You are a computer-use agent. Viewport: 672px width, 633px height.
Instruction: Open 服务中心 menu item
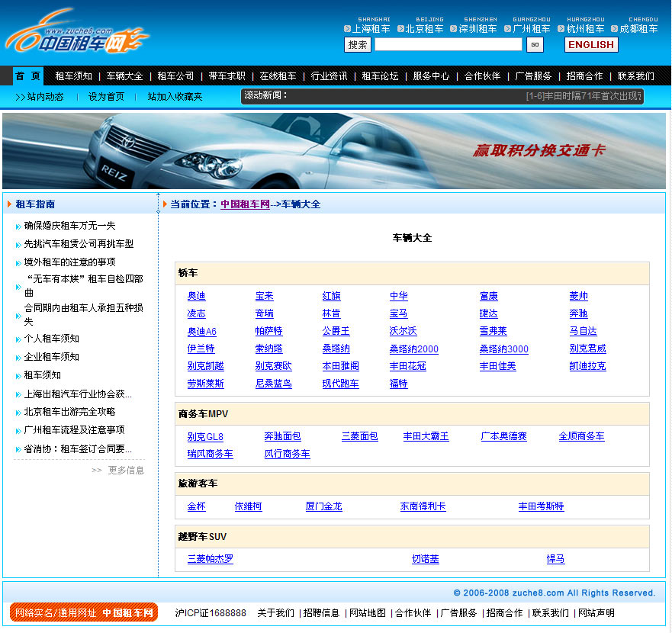point(431,76)
